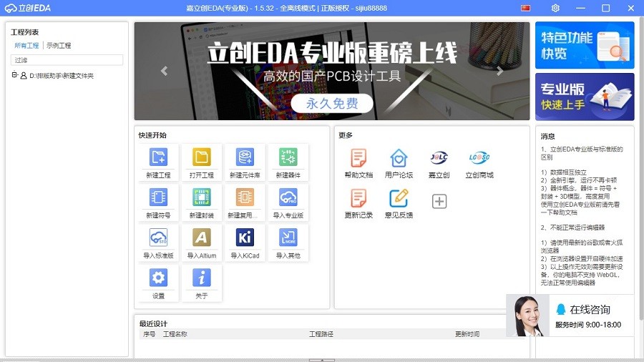The height and width of the screenshot is (362, 644).
Task: Click the plus icon to add a shortcut
Action: [x=439, y=201]
